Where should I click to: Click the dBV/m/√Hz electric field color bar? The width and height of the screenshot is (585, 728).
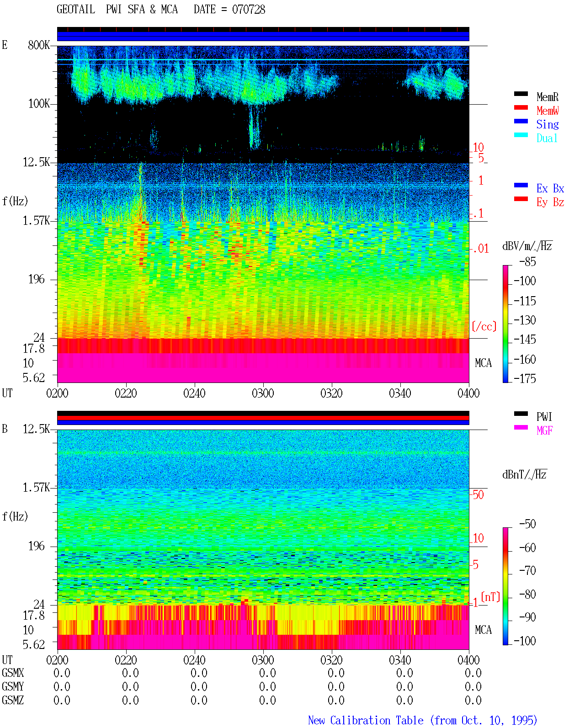[505, 324]
